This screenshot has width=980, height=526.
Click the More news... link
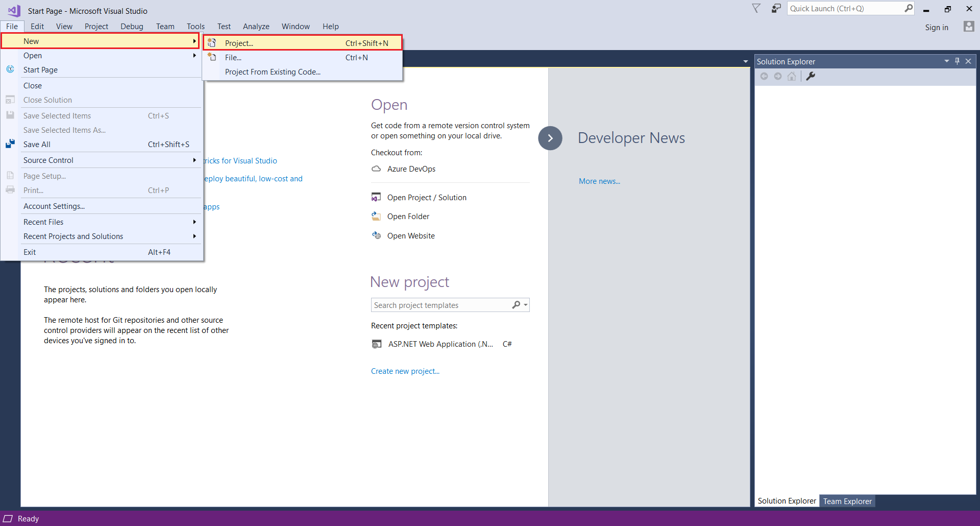coord(600,181)
